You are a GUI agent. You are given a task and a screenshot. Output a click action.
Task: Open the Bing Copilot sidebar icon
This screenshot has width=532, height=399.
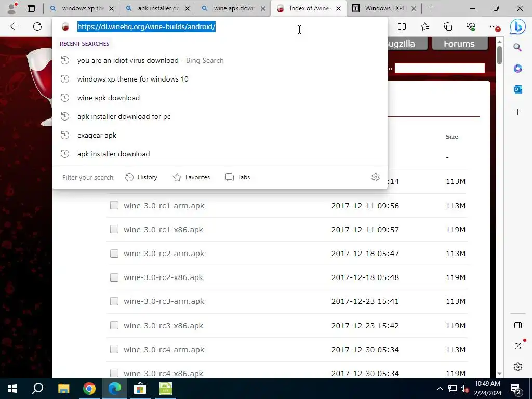coord(518,26)
